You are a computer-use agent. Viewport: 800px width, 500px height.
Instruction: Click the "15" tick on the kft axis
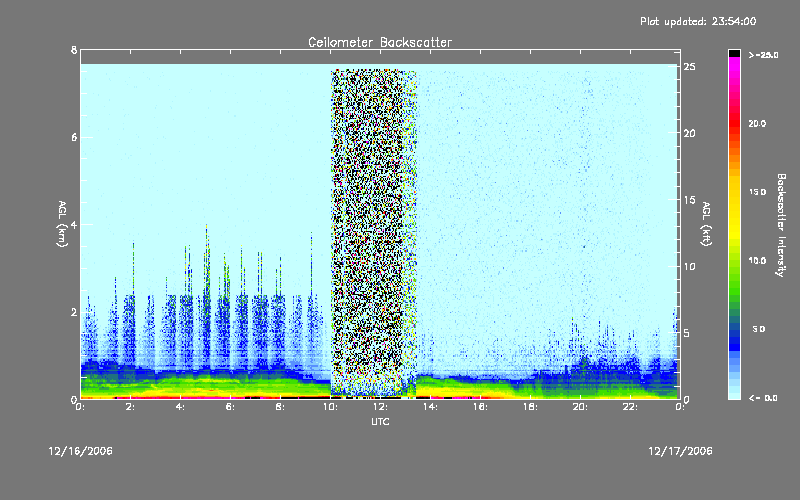click(x=689, y=200)
